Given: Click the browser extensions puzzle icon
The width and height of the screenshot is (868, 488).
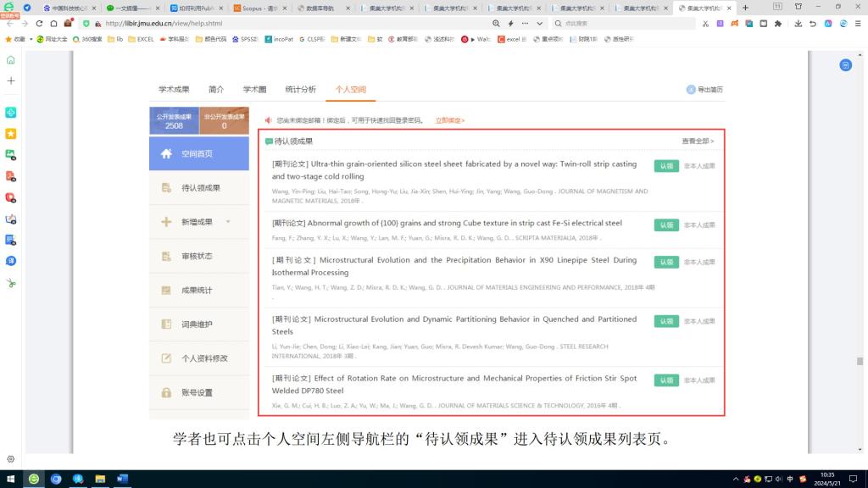Looking at the screenshot, I should [778, 24].
